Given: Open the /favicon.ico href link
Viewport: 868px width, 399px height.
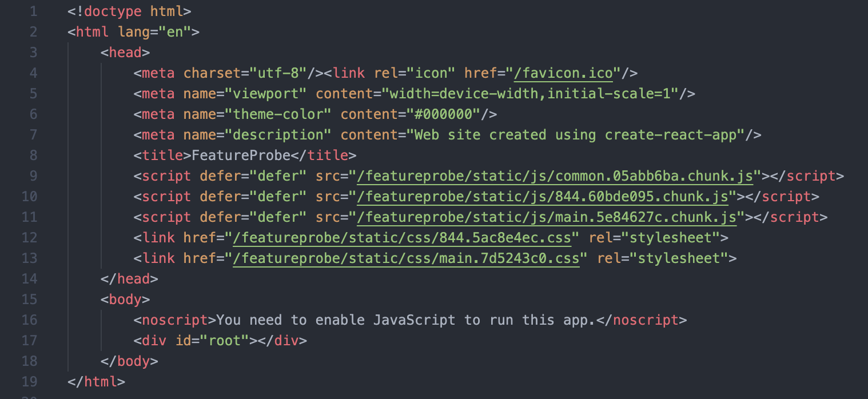Looking at the screenshot, I should click(x=567, y=73).
